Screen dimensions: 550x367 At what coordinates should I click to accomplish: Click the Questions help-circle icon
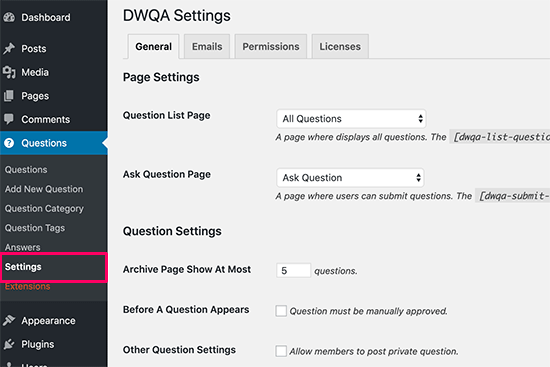9,143
